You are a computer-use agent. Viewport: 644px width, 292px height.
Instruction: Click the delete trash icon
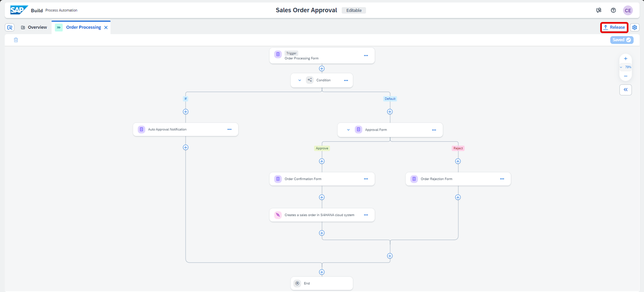(16, 40)
